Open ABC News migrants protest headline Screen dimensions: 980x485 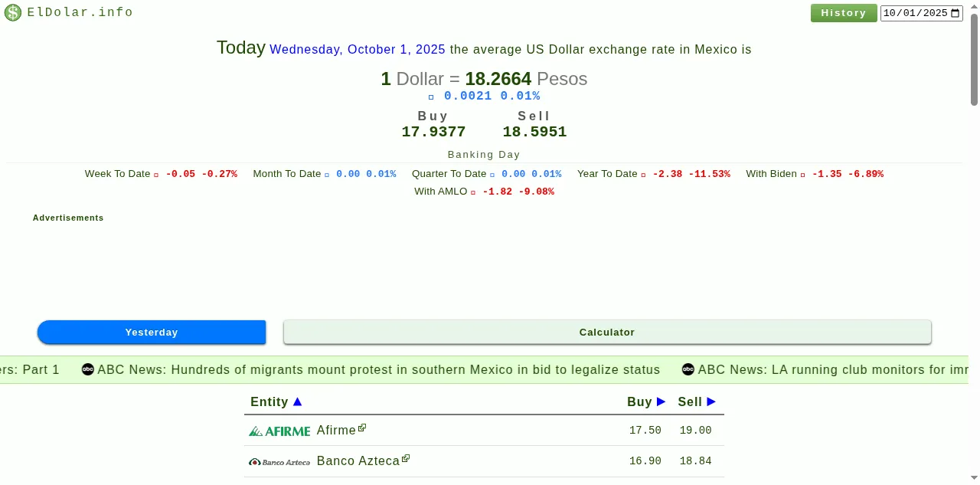(x=378, y=370)
